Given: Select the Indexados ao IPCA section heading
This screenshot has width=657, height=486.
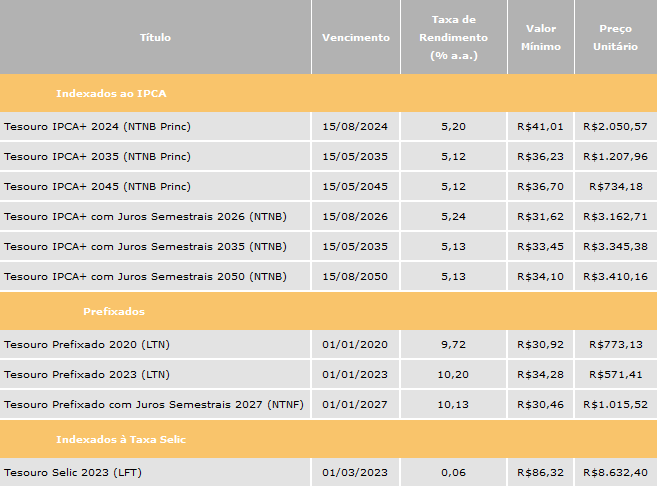Looking at the screenshot, I should click(x=111, y=93).
